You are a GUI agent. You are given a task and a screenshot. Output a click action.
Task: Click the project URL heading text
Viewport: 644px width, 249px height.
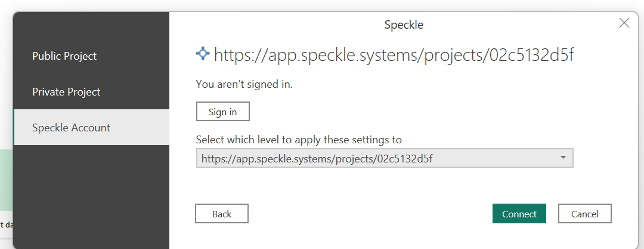coord(394,55)
